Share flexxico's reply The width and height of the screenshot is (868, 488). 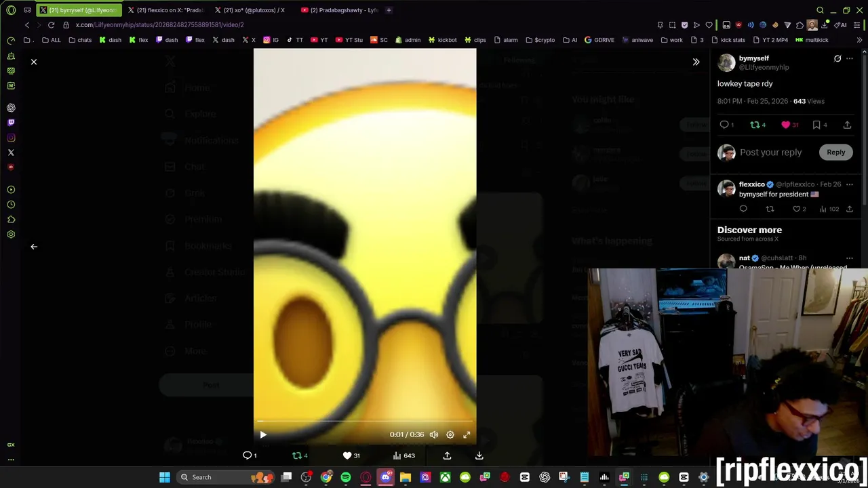pyautogui.click(x=850, y=209)
